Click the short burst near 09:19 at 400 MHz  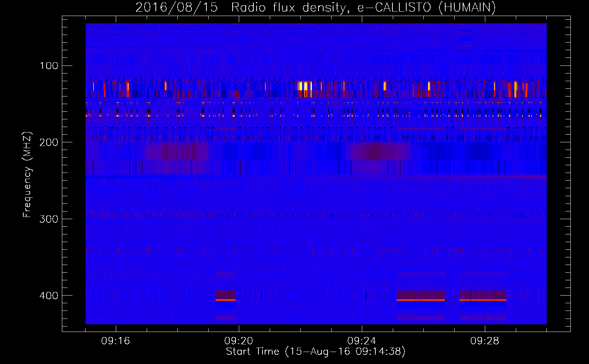click(x=225, y=296)
